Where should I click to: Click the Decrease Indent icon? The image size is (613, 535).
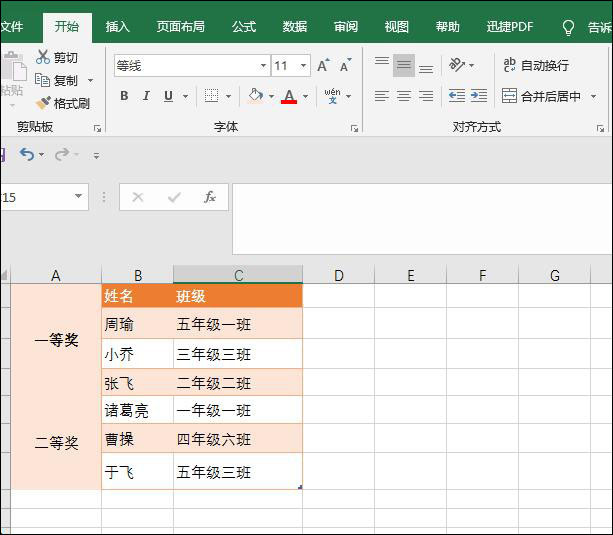coord(456,96)
